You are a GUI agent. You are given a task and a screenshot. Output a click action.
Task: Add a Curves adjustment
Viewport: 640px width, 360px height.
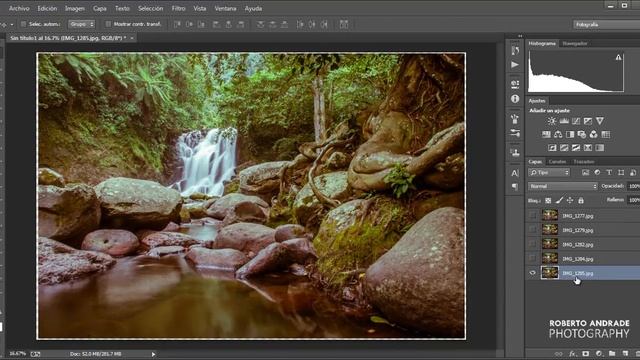(576, 121)
